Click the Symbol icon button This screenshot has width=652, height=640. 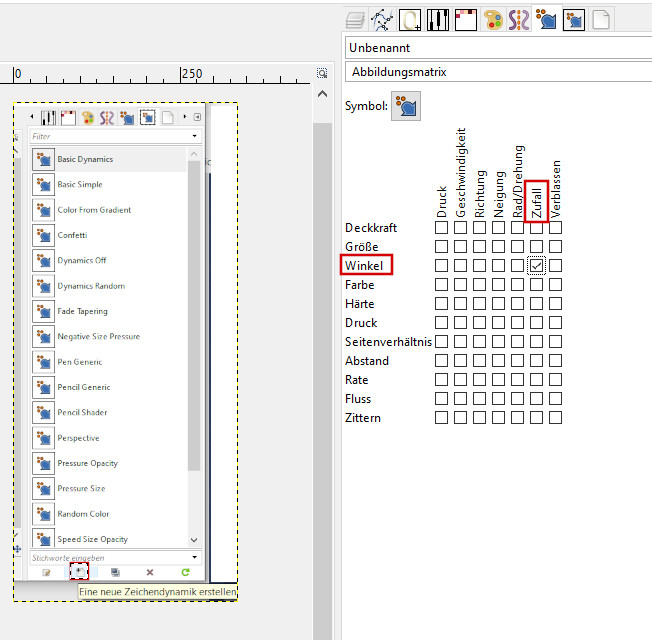tap(406, 106)
